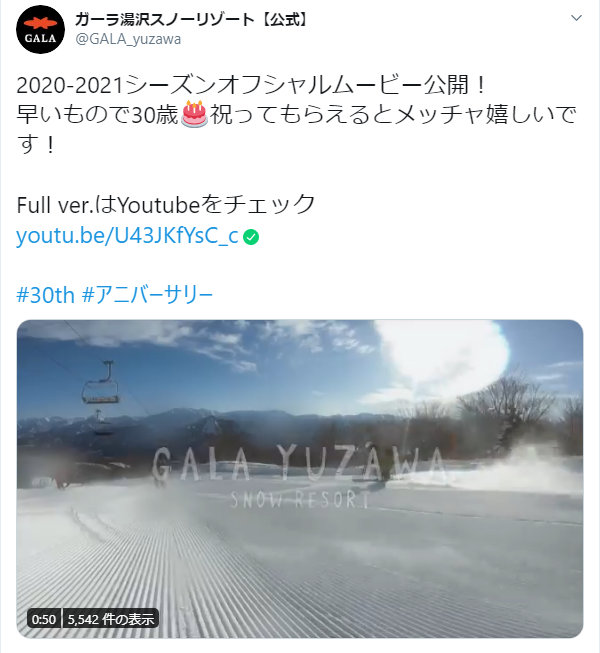Click the @GALA_yuzawa handle

coord(128,39)
